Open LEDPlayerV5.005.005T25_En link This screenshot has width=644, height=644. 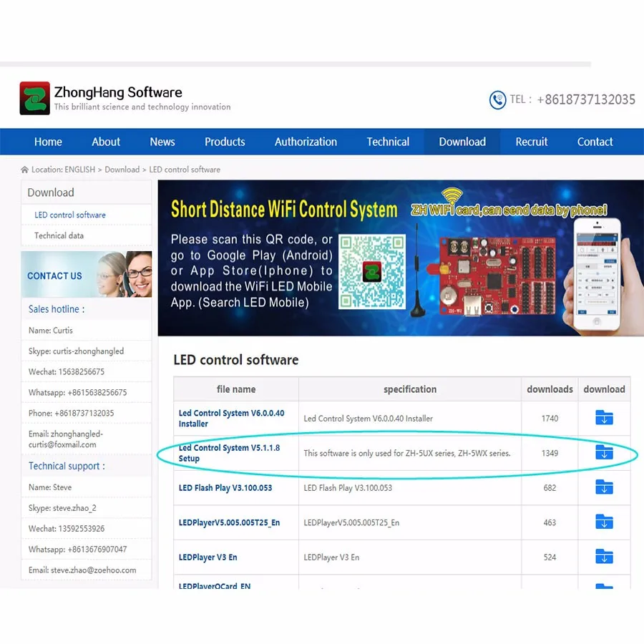coord(229,522)
